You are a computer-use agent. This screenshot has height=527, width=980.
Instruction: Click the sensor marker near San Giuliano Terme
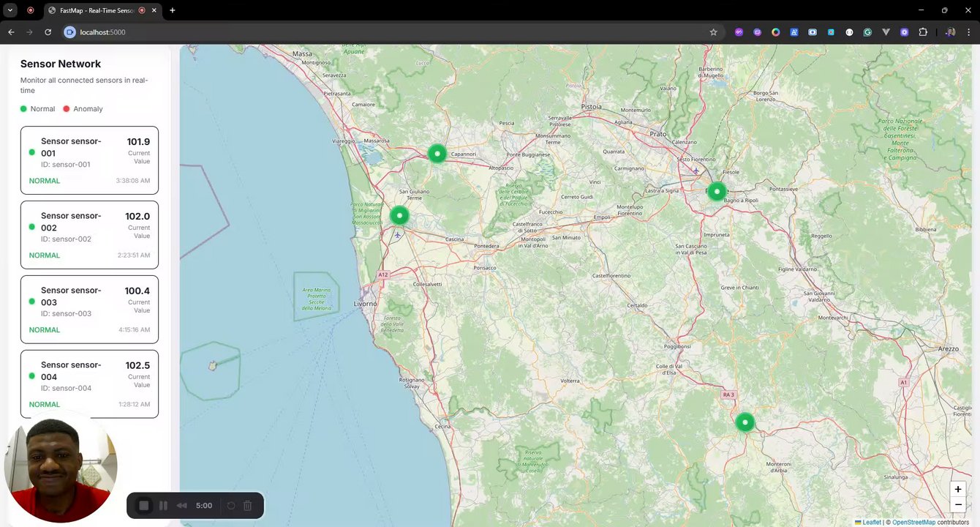click(x=399, y=215)
